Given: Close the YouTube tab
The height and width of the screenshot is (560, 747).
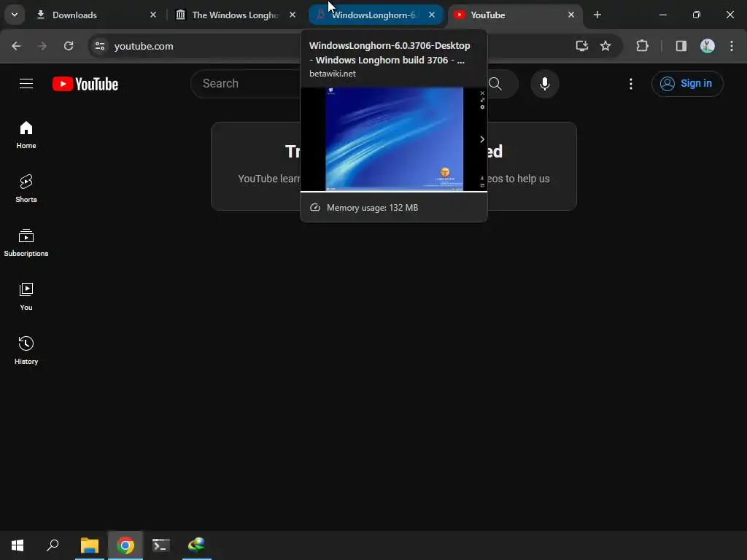Looking at the screenshot, I should point(570,15).
